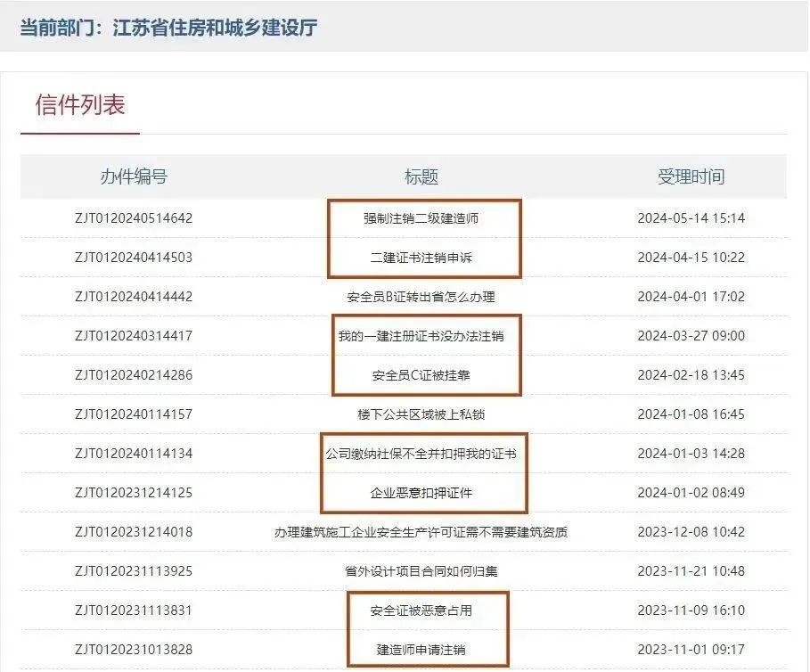This screenshot has width=810, height=672.
Task: Click the 受理时间 column header
Action: 691,176
